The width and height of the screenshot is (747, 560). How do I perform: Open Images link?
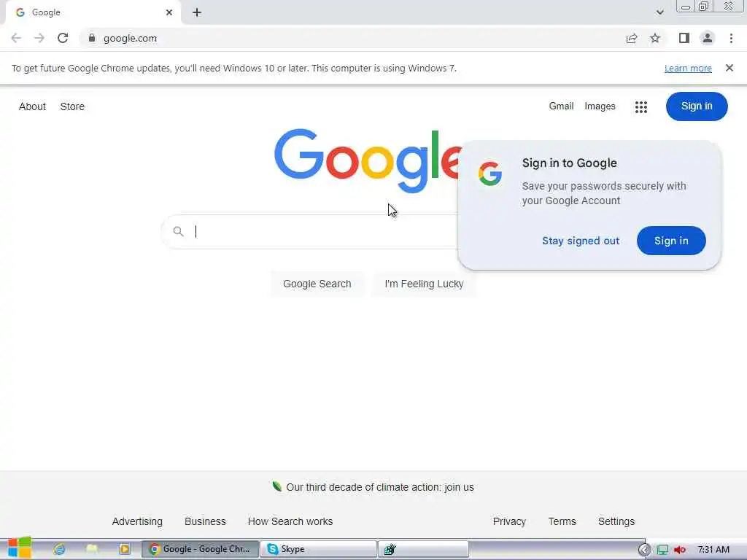pyautogui.click(x=600, y=106)
